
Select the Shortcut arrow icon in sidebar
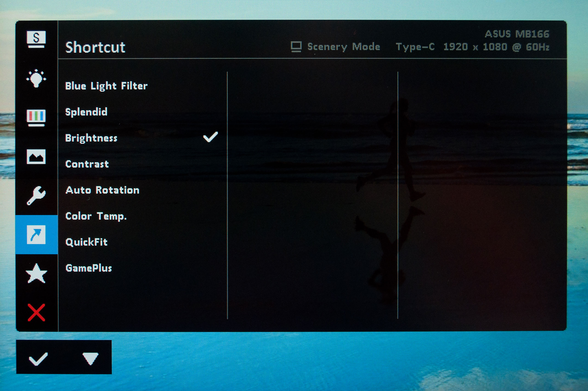click(36, 235)
